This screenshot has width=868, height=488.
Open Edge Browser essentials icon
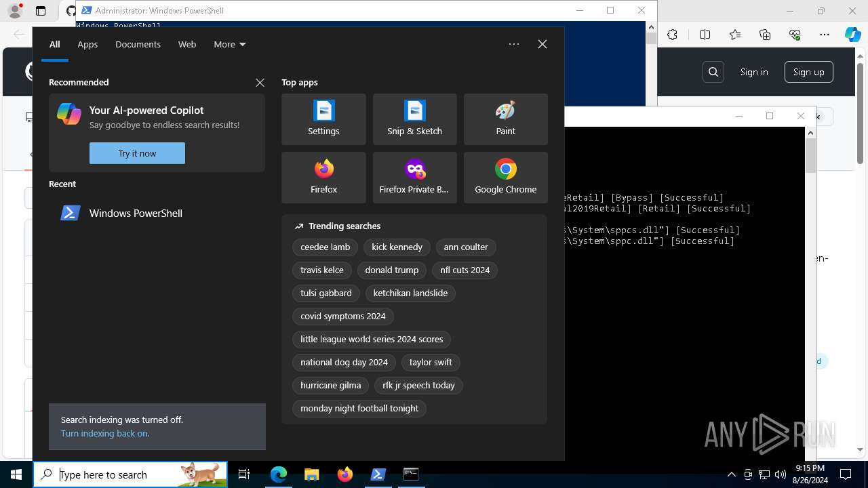pos(795,35)
